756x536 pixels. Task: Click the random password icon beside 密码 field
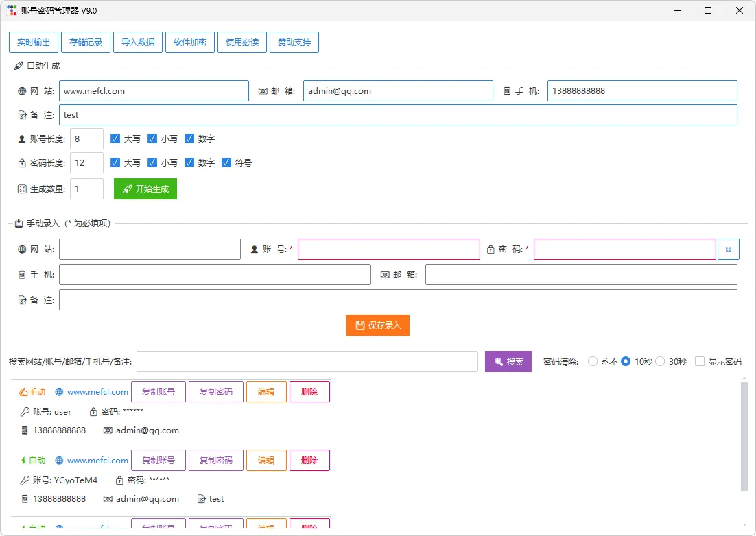click(729, 249)
